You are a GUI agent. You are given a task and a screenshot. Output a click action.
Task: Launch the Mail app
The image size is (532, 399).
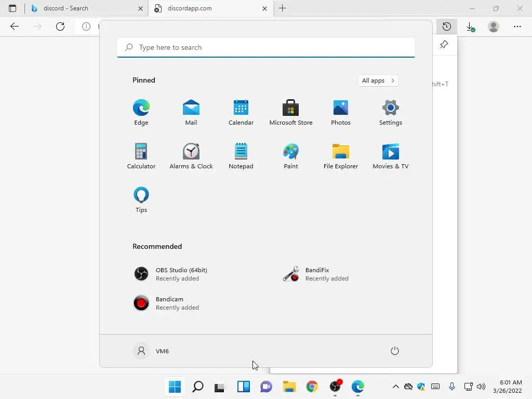tap(191, 113)
